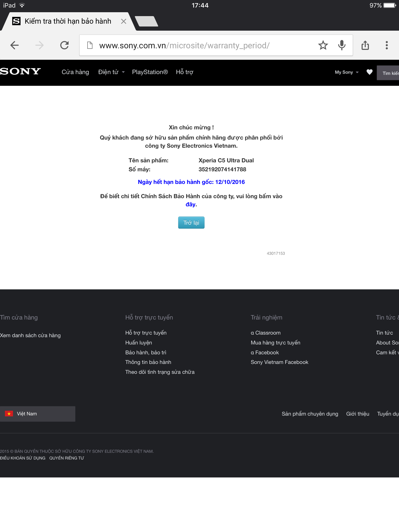Open QUYỀN RIÊNG TƯ link

[67, 458]
